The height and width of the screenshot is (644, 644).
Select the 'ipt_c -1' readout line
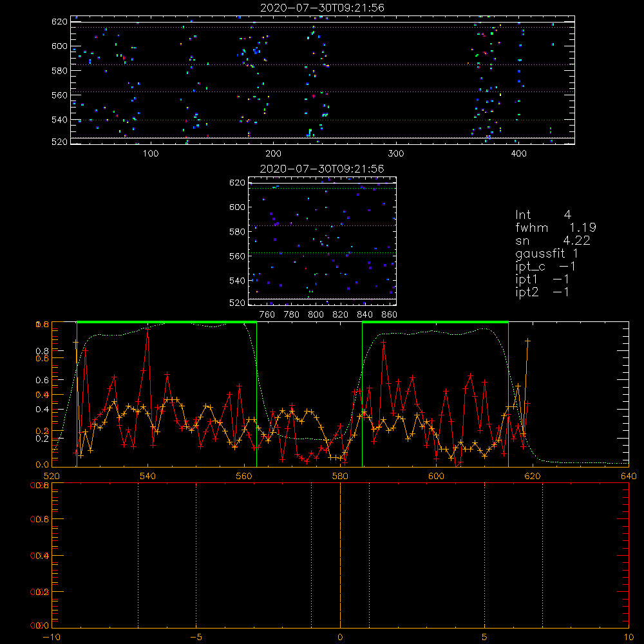pyautogui.click(x=545, y=267)
